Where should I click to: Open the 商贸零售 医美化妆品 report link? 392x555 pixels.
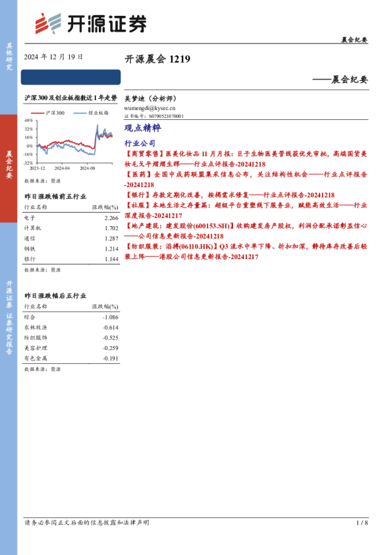point(246,159)
